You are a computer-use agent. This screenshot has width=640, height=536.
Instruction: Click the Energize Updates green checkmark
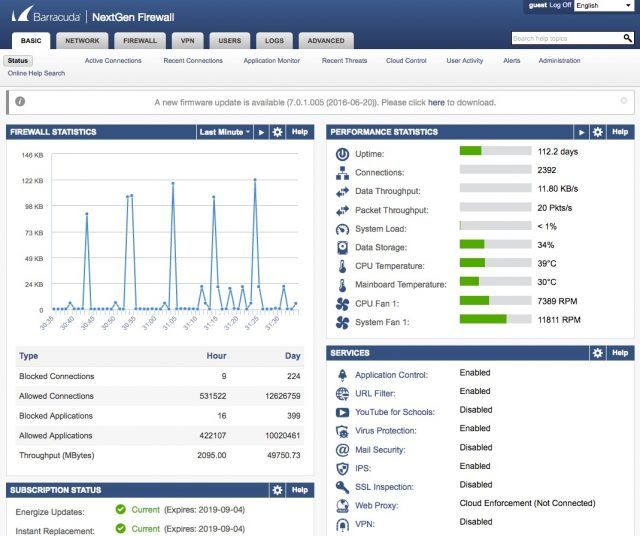120,509
